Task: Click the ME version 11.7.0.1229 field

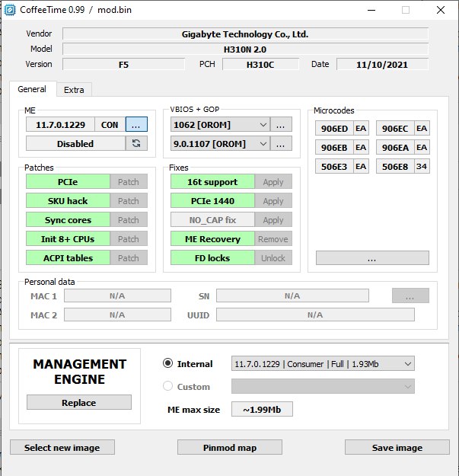Action: 60,124
